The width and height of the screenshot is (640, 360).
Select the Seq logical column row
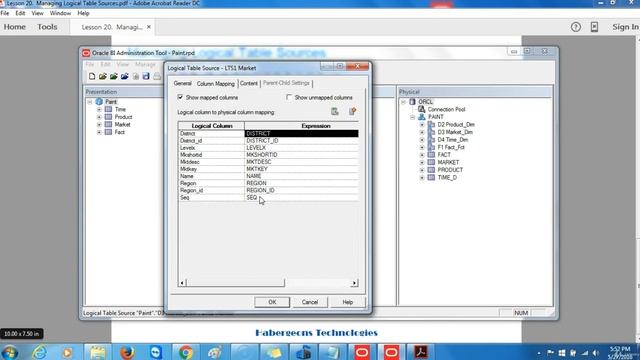211,198
